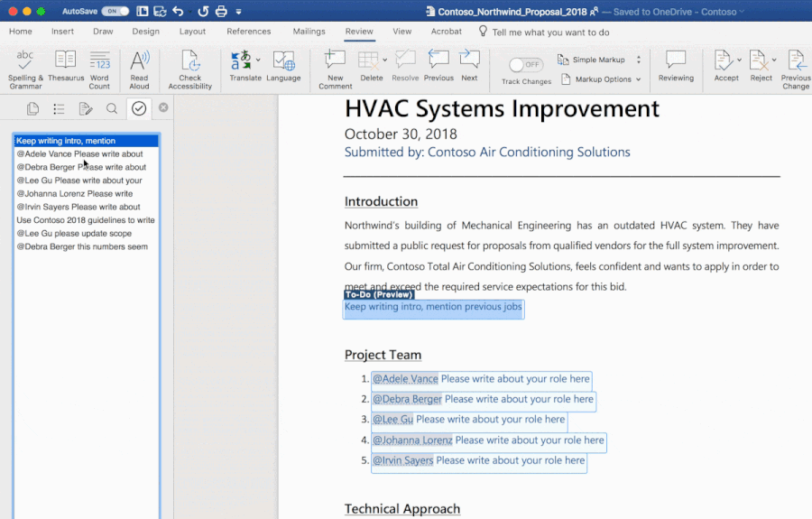Select the To-Do checkmark pane icon
This screenshot has width=812, height=519.
pyautogui.click(x=139, y=108)
